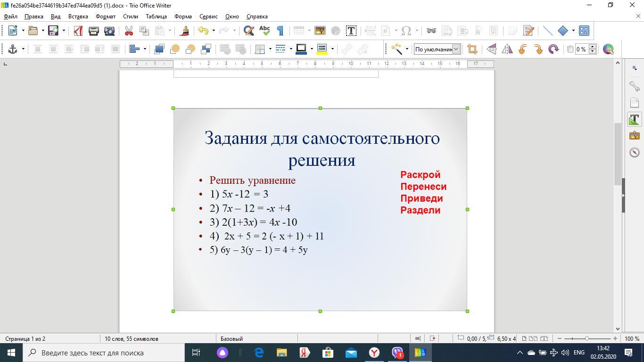
Task: Click the New Document icon
Action: pyautogui.click(x=13, y=31)
